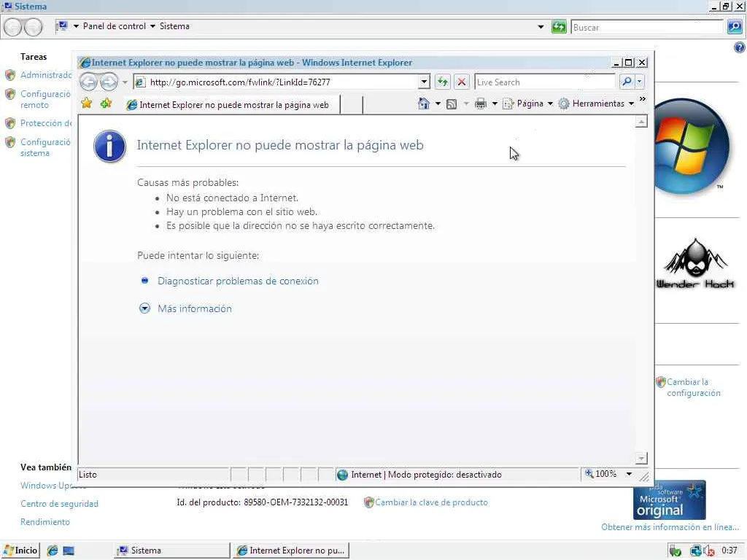Open Sistema address bar history dropdown

[x=541, y=27]
